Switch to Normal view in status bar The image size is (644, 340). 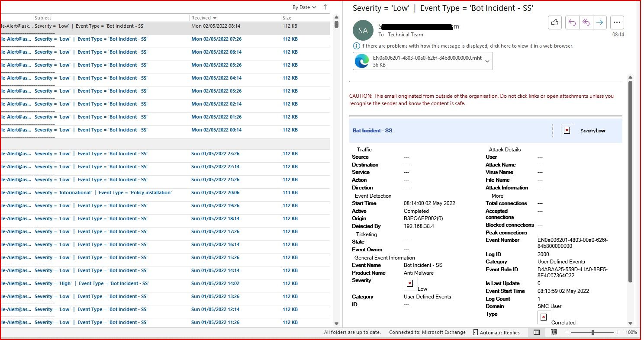pyautogui.click(x=537, y=332)
